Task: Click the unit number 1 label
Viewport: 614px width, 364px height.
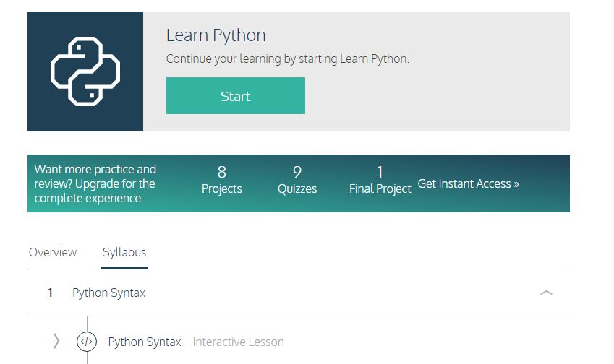Action: 50,292
